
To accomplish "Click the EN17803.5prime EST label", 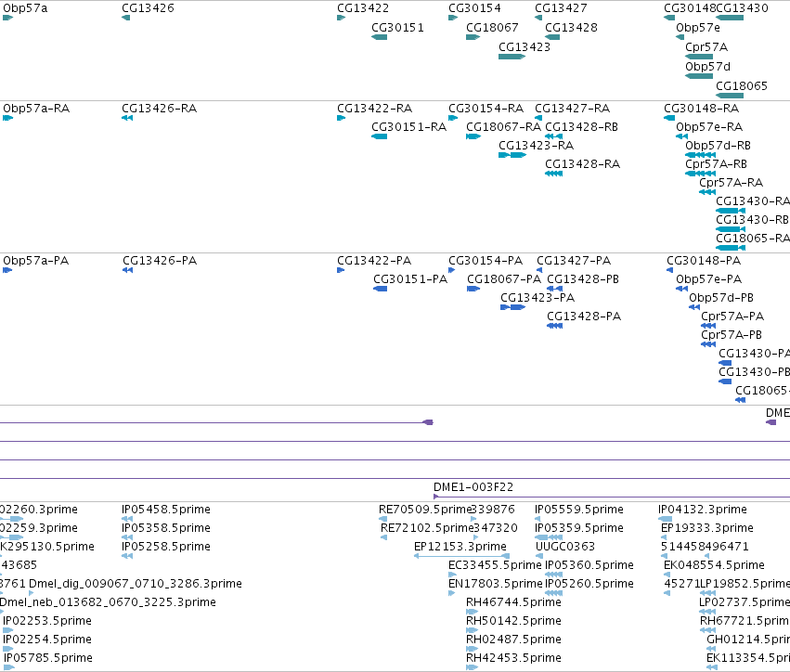I will tap(496, 584).
